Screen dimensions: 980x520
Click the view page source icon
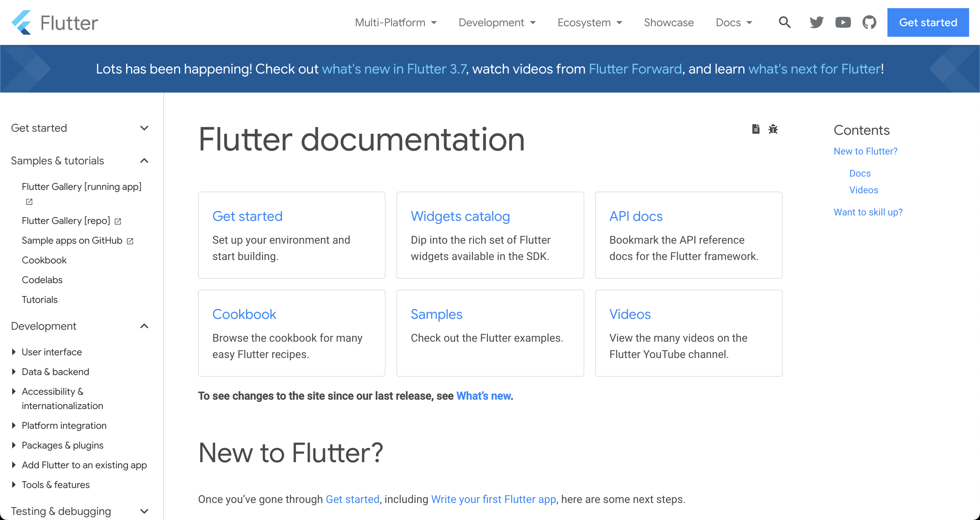(x=755, y=129)
